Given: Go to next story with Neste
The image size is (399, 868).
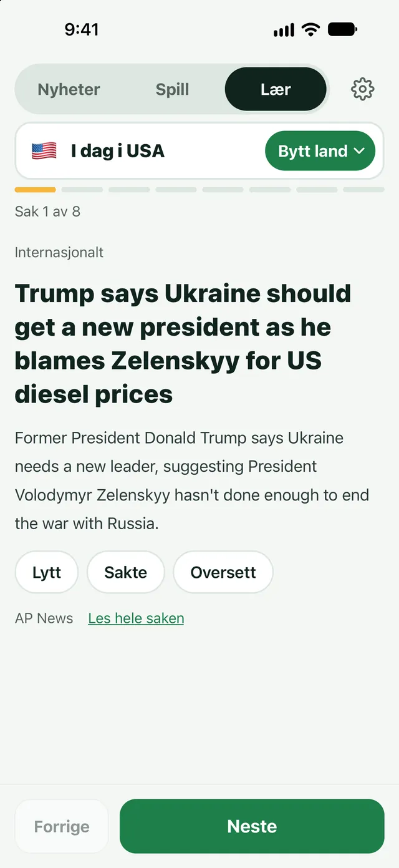Looking at the screenshot, I should tap(252, 826).
